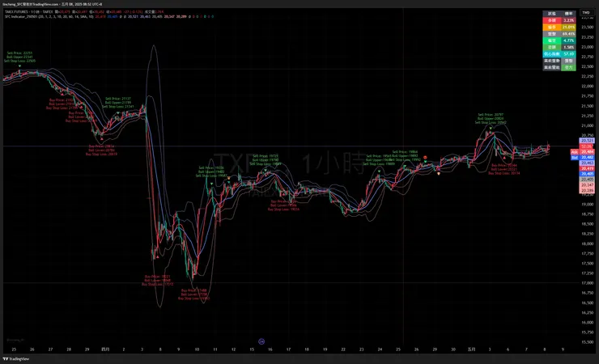This screenshot has width=599, height=364.
Task: Click the 20,463 lavender price tag
Action: tap(587, 163)
